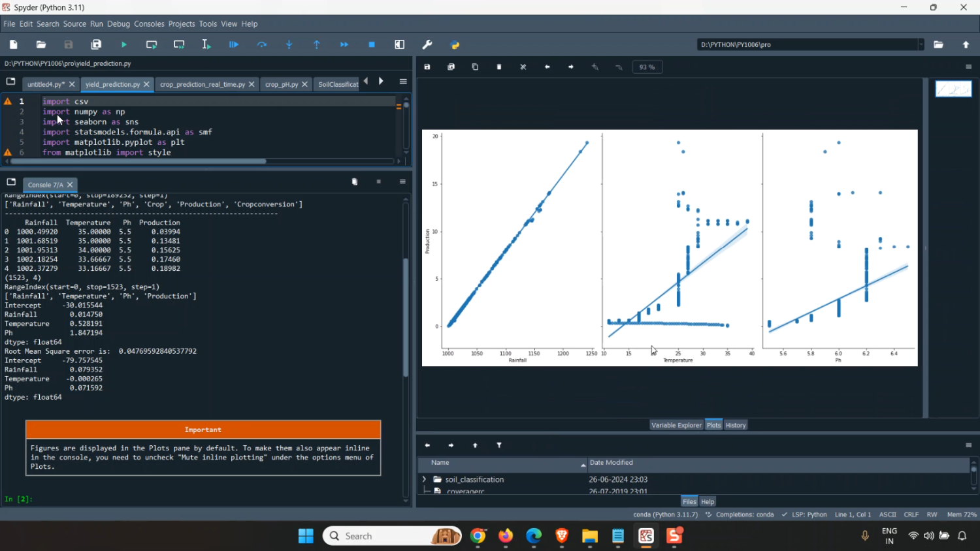Click the Debug file icon in toolbar

point(234,44)
